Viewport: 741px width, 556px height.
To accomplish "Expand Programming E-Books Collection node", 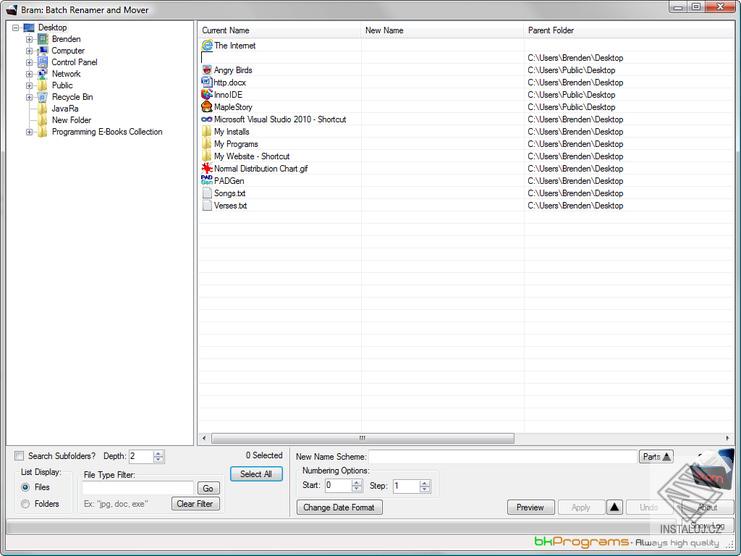I will pos(29,132).
